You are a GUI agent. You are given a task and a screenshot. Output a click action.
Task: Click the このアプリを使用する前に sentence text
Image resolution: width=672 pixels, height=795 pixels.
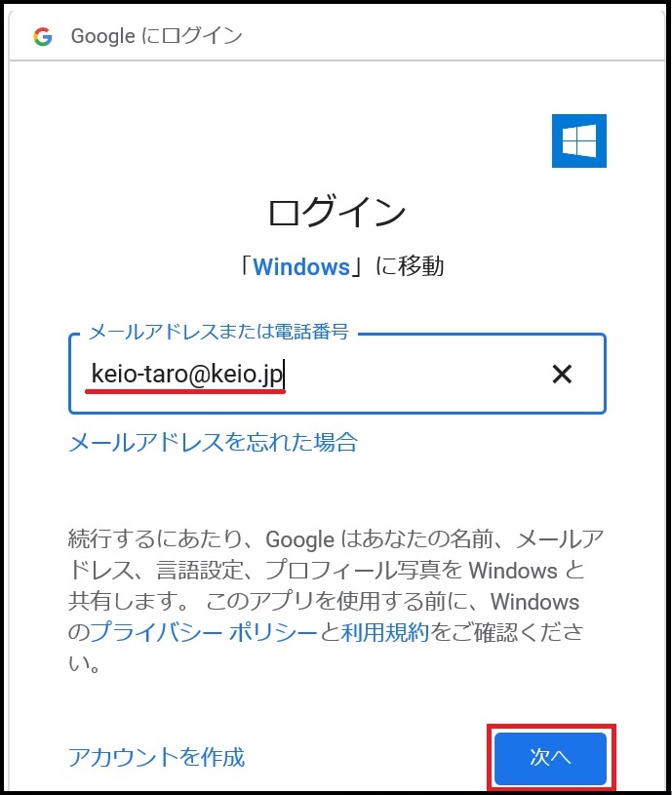338,602
